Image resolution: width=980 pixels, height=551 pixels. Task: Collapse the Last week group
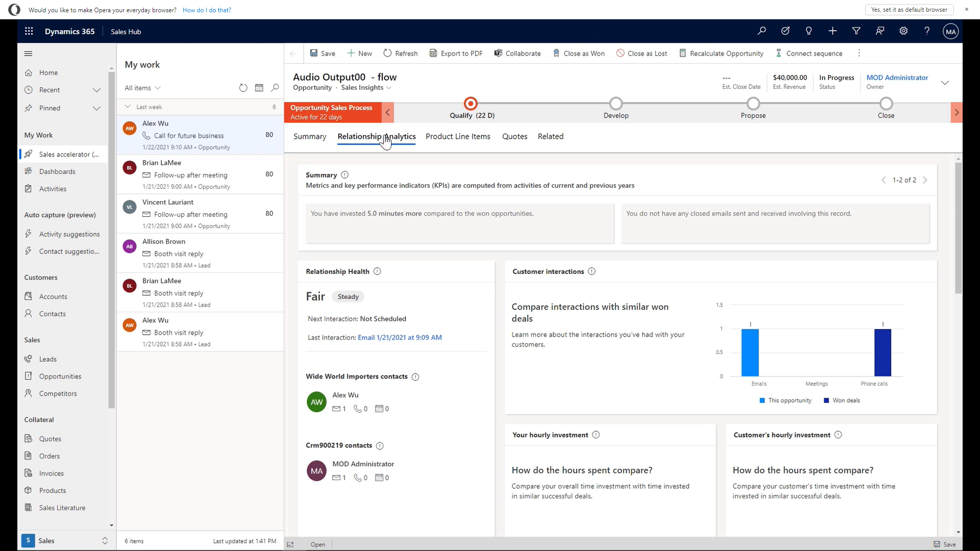128,107
